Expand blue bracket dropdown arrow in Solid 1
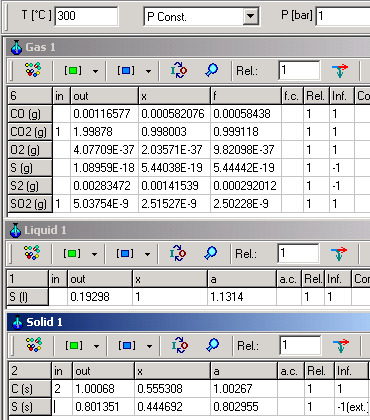 (x=149, y=346)
